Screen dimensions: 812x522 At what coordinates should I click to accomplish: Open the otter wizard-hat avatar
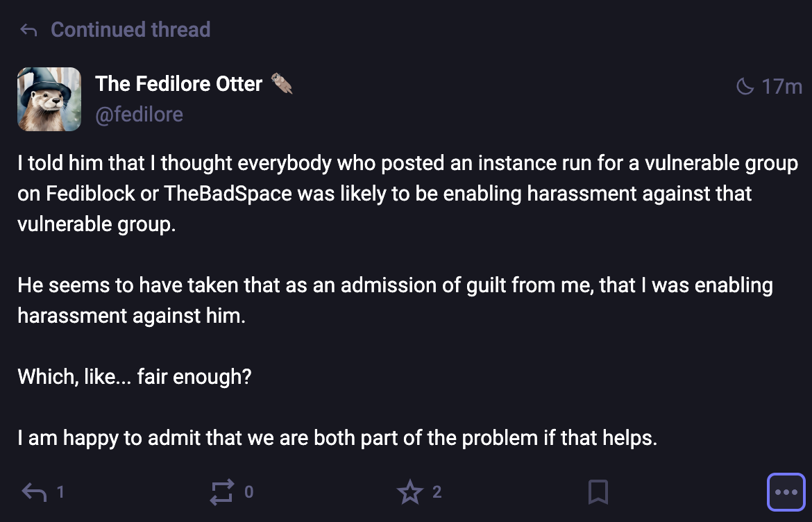(x=49, y=99)
